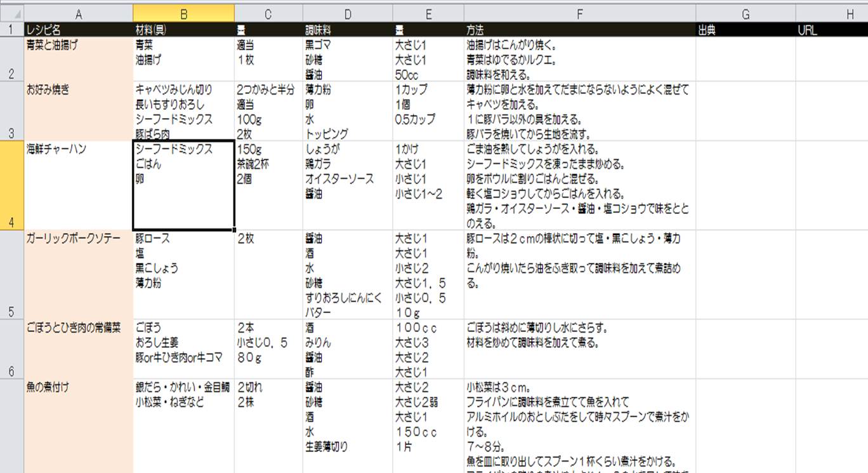
Task: Click the レシピ名 header cell
Action: pos(78,30)
